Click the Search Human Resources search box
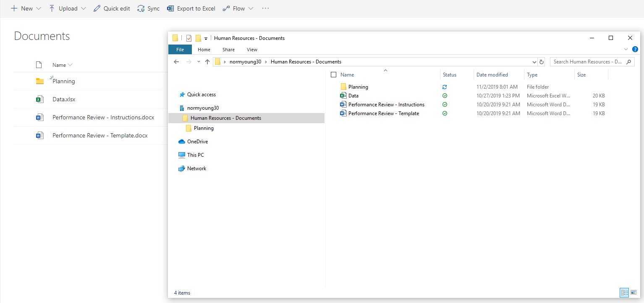Image resolution: width=644 pixels, height=303 pixels. tap(588, 62)
